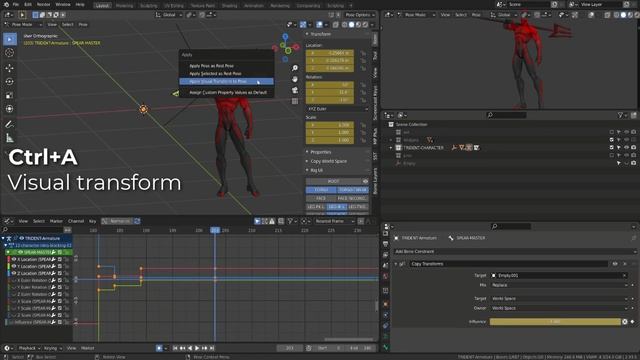Screen dimensions: 640x360
Task: Open the File menu
Action: click(16, 4)
